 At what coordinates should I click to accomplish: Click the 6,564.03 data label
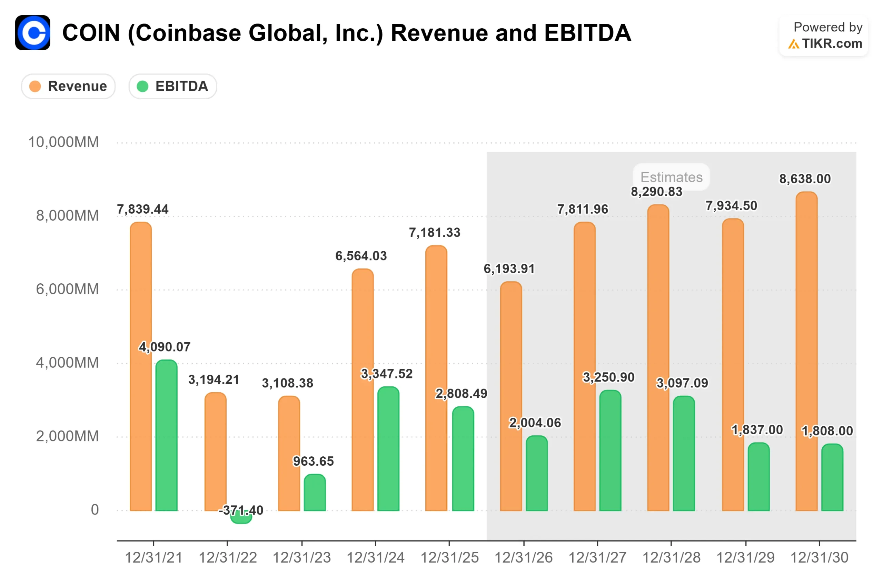tap(361, 256)
